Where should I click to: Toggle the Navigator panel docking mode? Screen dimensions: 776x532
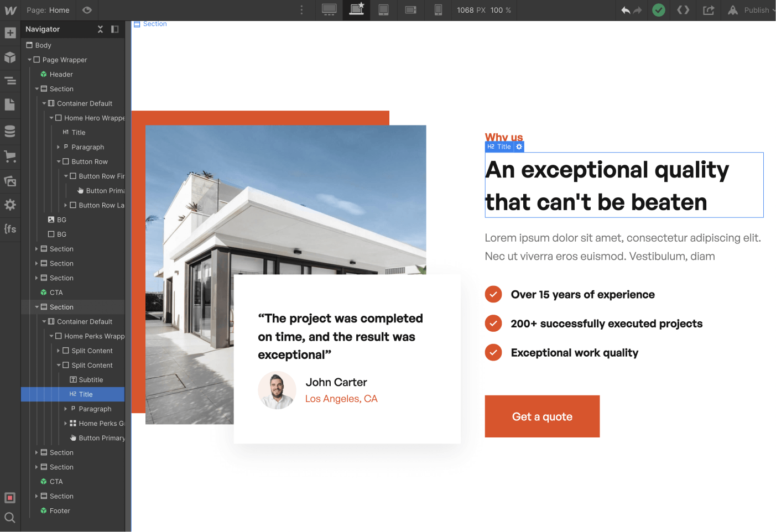pyautogui.click(x=114, y=29)
